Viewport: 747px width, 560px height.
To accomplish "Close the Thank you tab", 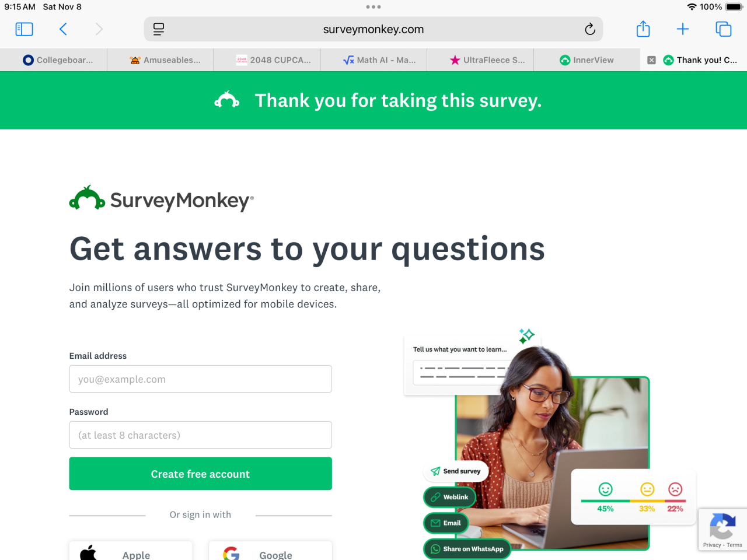I will 652,60.
